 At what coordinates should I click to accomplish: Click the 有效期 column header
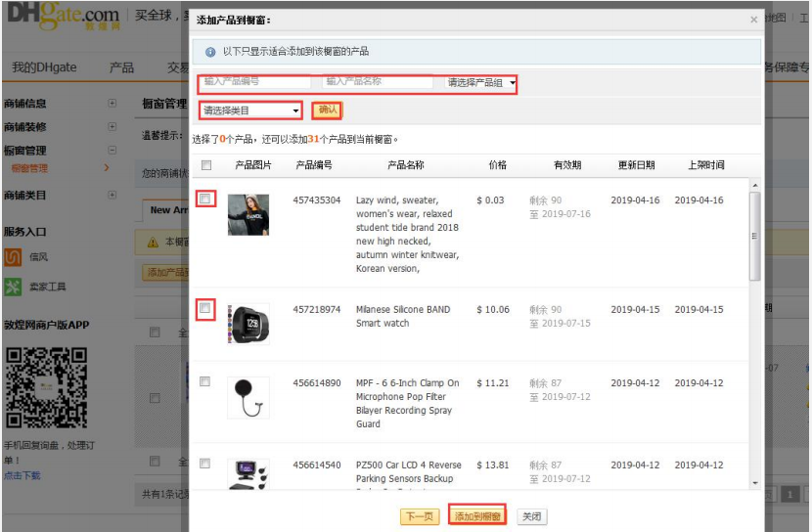pos(567,165)
